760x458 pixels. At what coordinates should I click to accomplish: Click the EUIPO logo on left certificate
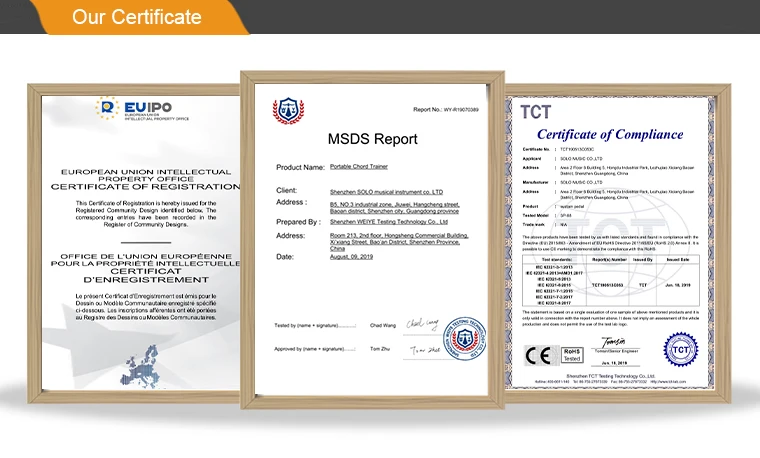coord(140,109)
